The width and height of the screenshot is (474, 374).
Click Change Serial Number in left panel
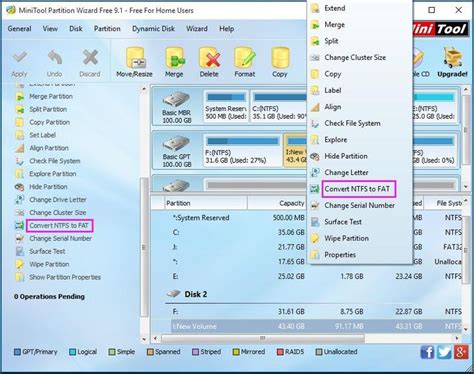pyautogui.click(x=61, y=239)
